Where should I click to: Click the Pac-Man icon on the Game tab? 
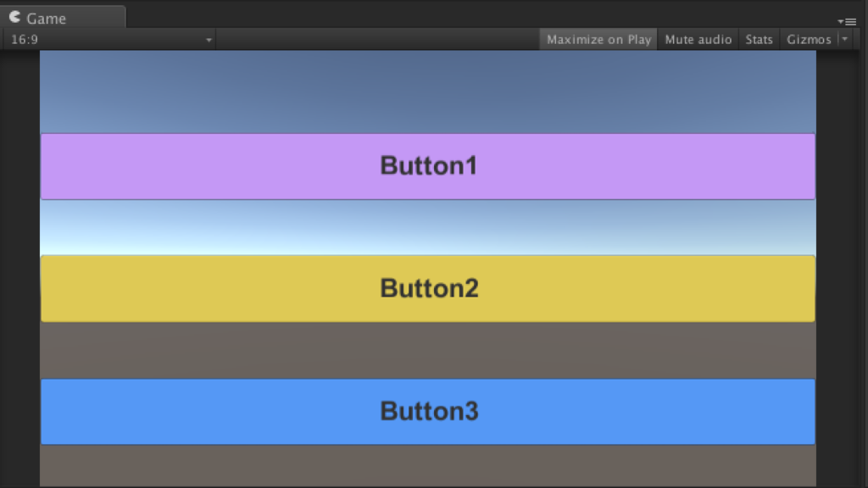click(x=14, y=17)
